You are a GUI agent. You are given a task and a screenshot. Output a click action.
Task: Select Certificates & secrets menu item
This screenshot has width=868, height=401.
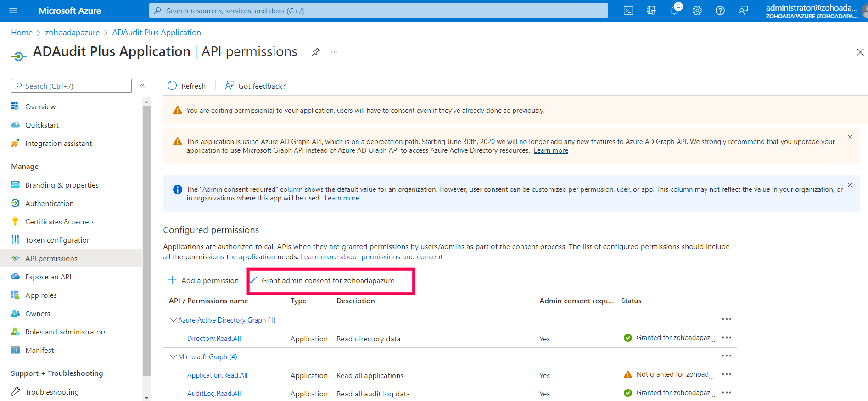pyautogui.click(x=60, y=222)
